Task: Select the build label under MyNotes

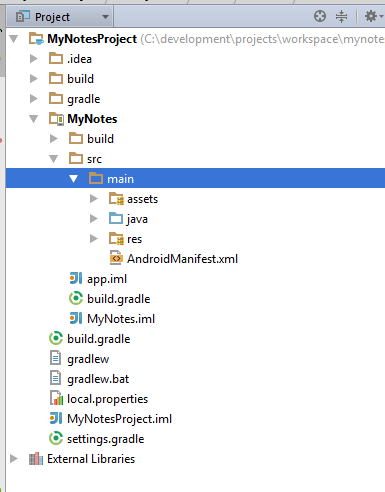Action: (100, 139)
